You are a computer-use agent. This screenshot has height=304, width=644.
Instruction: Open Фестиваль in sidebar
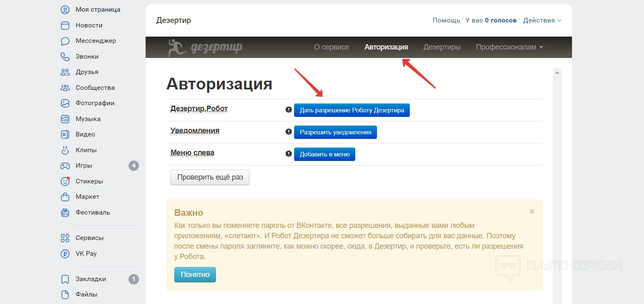93,213
